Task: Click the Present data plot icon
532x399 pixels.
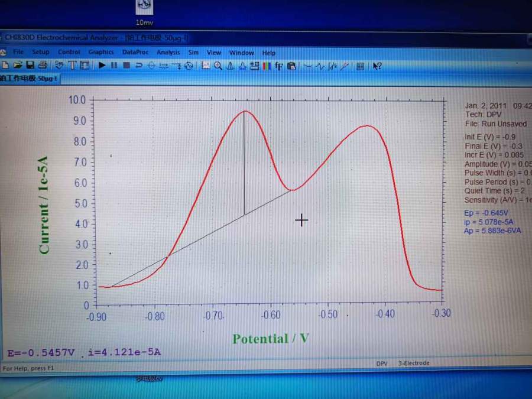Action: 206,66
